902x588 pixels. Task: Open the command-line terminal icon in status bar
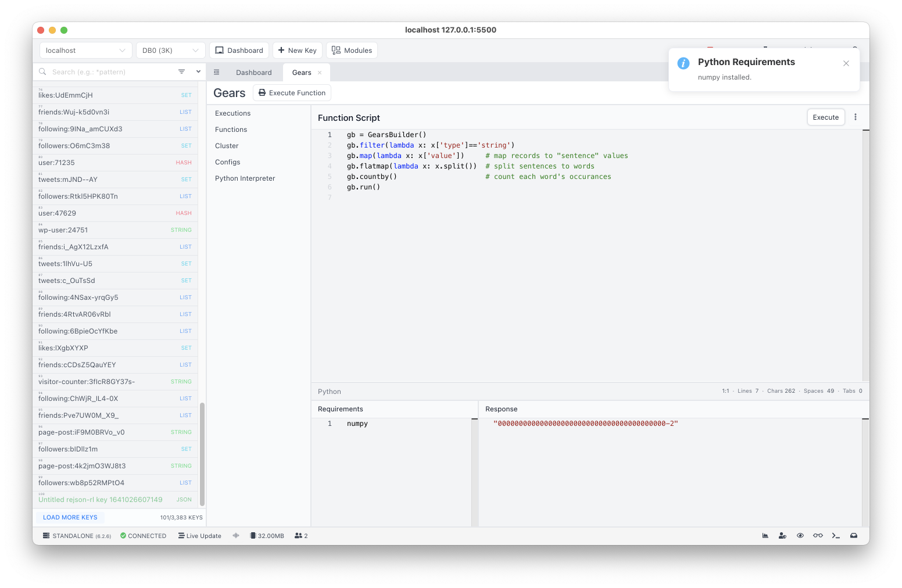(x=836, y=536)
